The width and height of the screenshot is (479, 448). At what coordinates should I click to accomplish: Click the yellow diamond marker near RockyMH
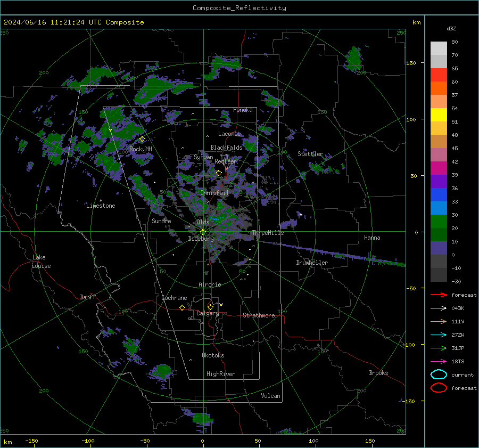142,139
